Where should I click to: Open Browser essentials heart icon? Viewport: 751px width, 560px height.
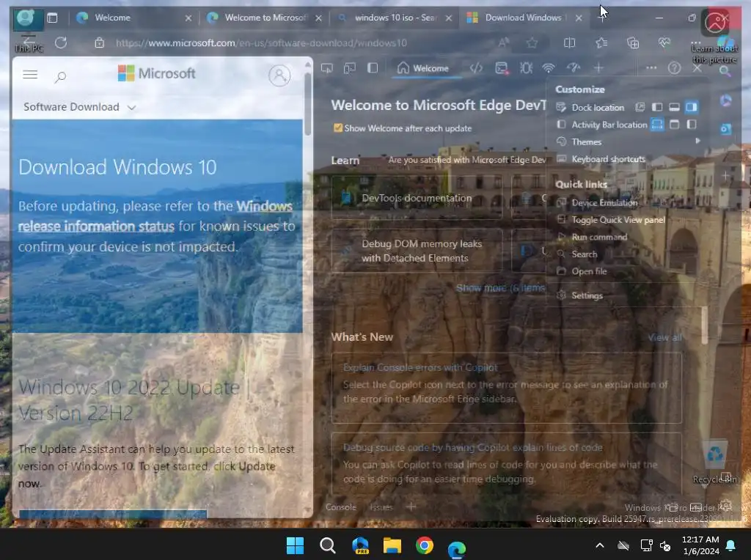[664, 43]
